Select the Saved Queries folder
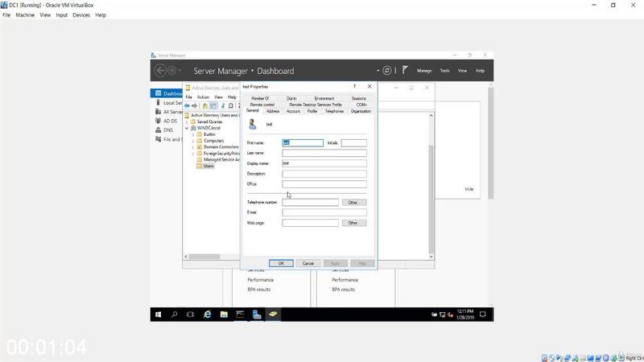This screenshot has width=644, height=362. [207, 122]
